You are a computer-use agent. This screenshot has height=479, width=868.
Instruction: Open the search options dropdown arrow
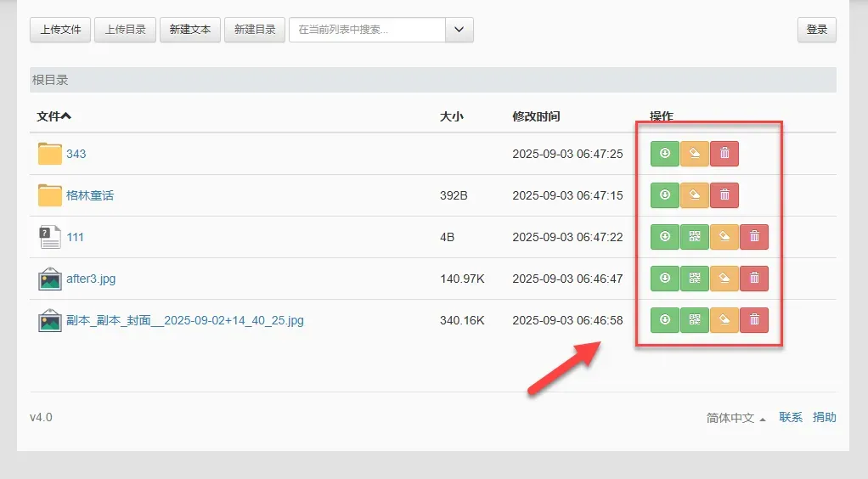click(459, 30)
